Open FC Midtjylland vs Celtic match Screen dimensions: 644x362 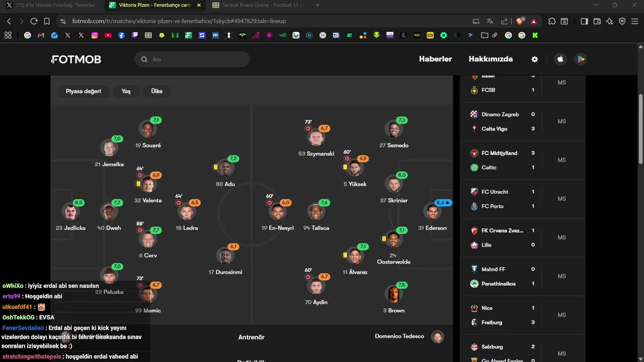click(523, 160)
